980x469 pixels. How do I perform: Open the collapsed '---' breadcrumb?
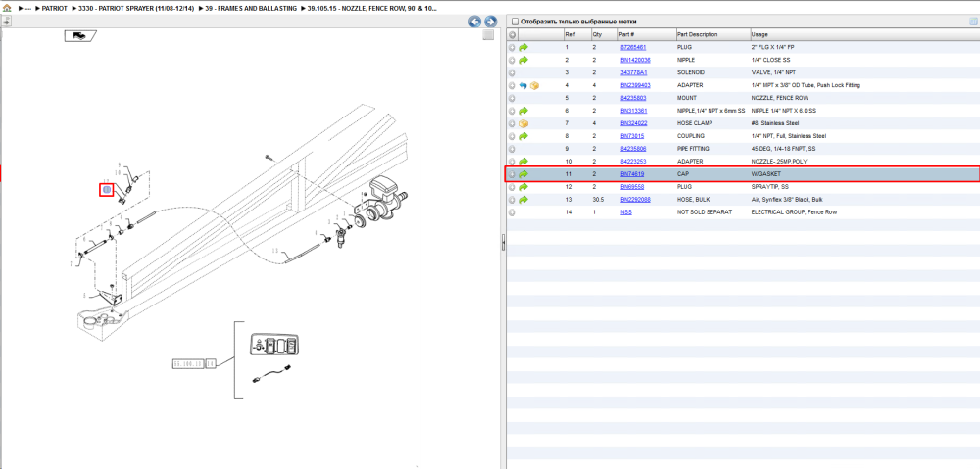click(28, 9)
